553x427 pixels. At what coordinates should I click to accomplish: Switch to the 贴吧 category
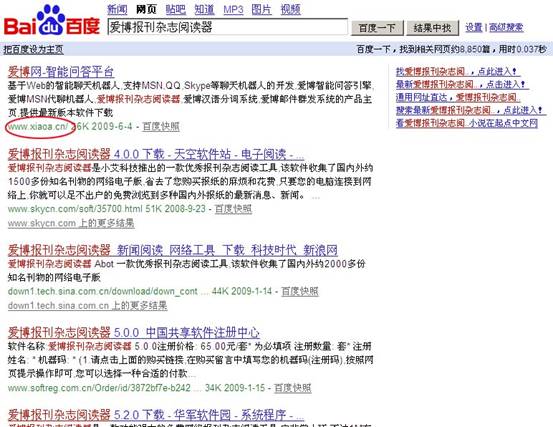coord(176,9)
